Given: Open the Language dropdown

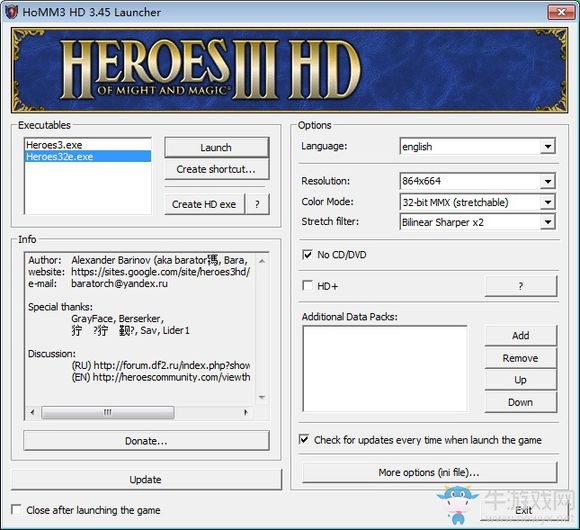Looking at the screenshot, I should coord(548,147).
